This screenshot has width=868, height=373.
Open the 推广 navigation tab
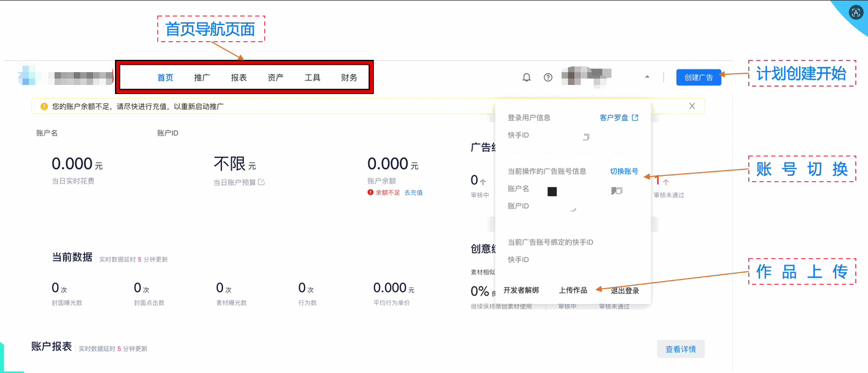[202, 77]
